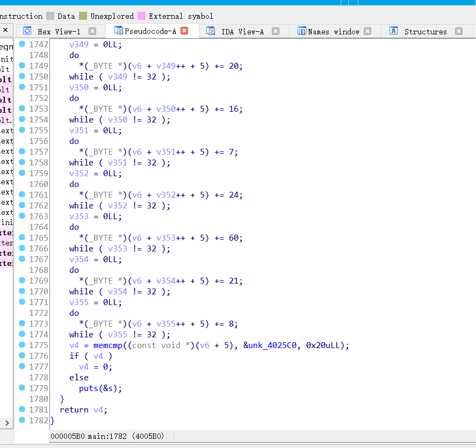Click the 'else' keyword line 1778
Viewport: 476px width, 448px height.
click(79, 378)
